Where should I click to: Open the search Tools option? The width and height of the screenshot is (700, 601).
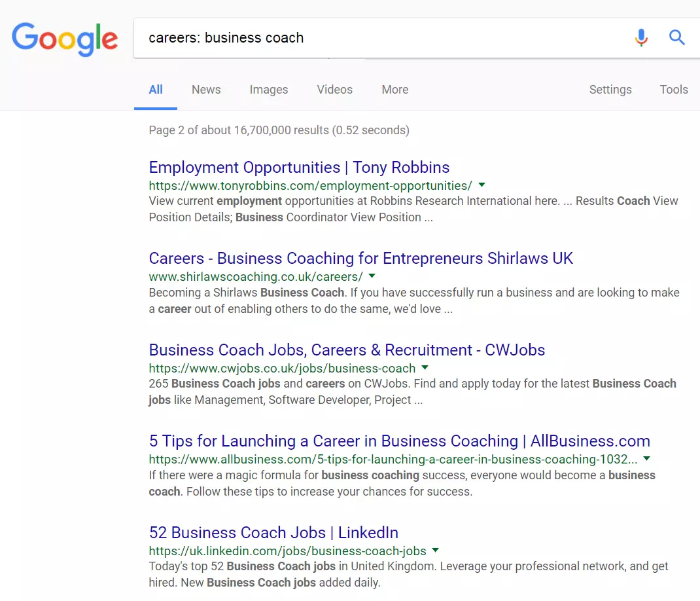(x=674, y=90)
